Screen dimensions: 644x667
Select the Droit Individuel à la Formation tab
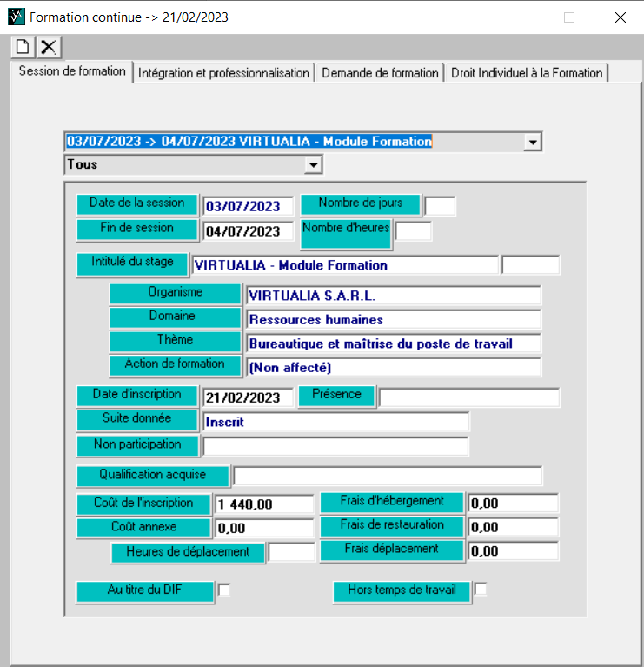527,73
